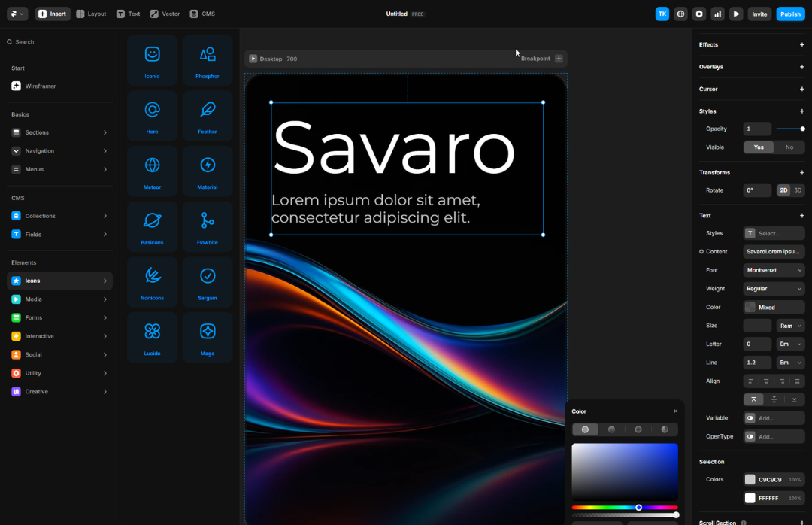Browse the Material icon set
The width and height of the screenshot is (812, 525).
coord(207,171)
